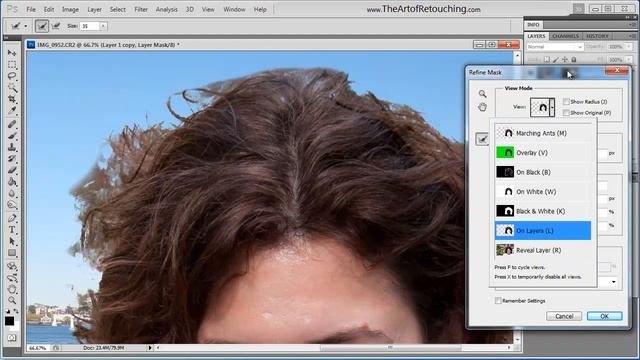This screenshot has height=360, width=640.
Task: Select the Eyedropper tool
Action: pyautogui.click(x=12, y=110)
